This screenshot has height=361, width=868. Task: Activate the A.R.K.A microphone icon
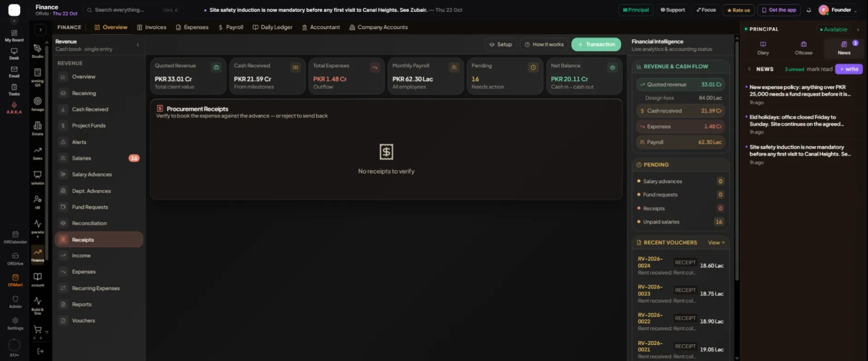coord(14,108)
